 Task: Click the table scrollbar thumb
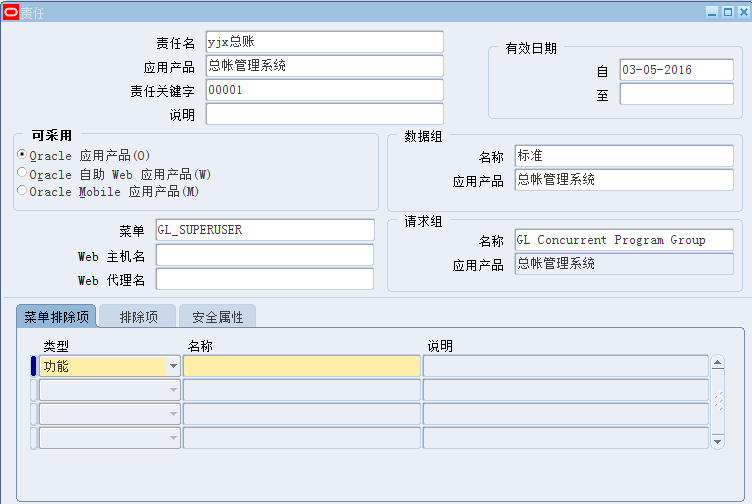(717, 402)
